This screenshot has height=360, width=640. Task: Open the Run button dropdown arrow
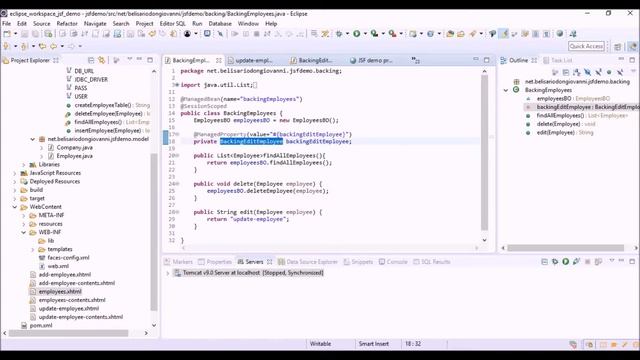pos(365,34)
